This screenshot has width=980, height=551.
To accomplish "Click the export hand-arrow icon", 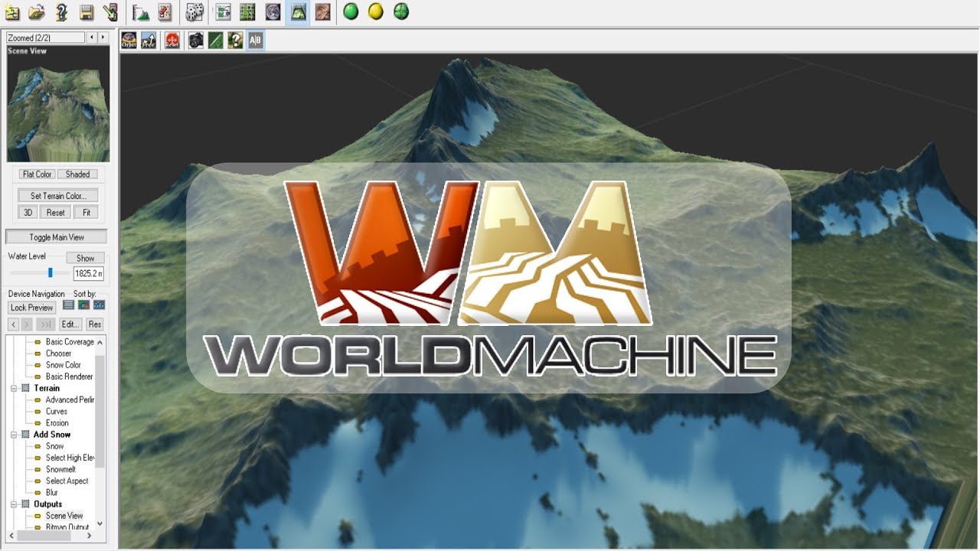I will pyautogui.click(x=110, y=11).
